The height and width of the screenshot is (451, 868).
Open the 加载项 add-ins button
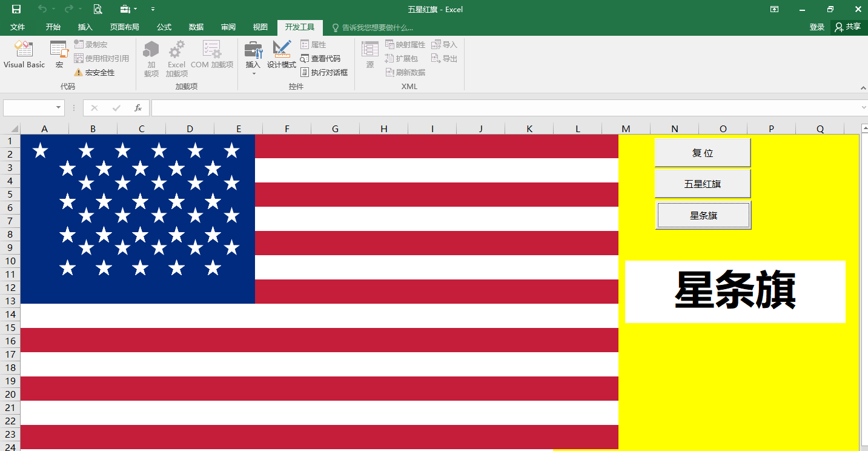point(151,59)
